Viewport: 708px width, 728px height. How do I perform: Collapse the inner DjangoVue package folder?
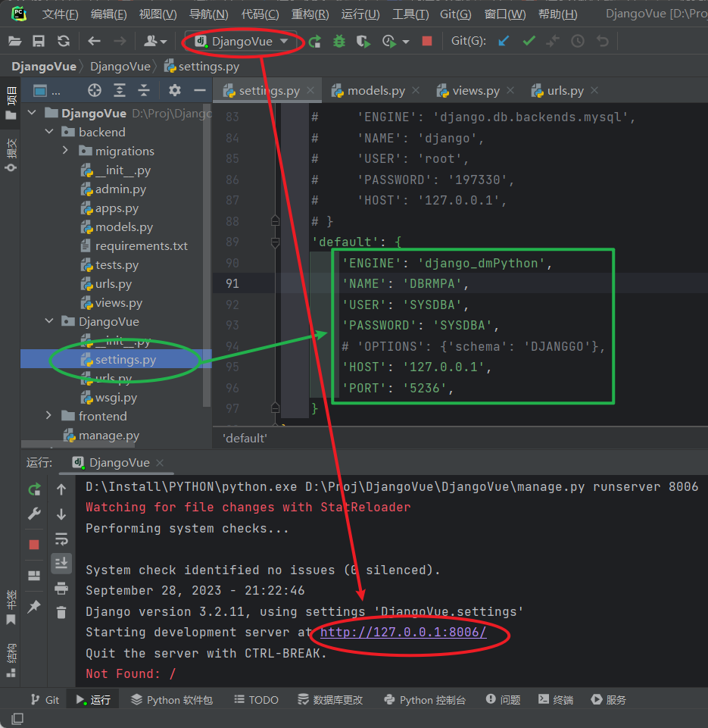point(49,321)
